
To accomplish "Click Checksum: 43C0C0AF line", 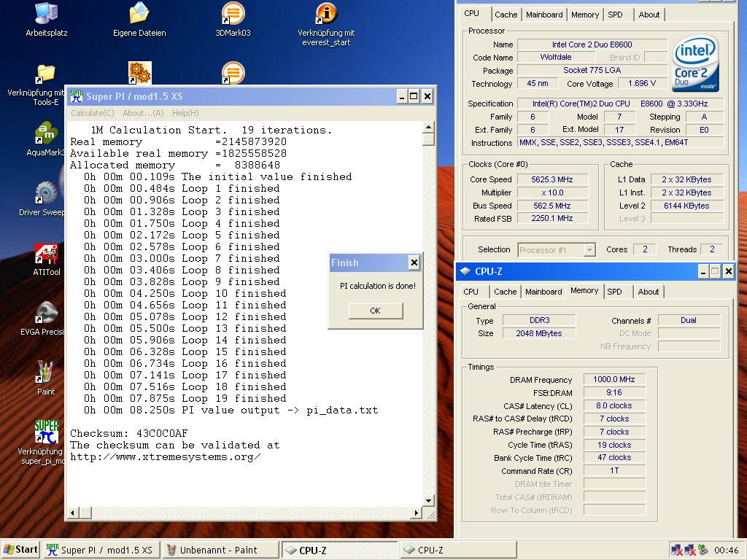I will click(128, 433).
